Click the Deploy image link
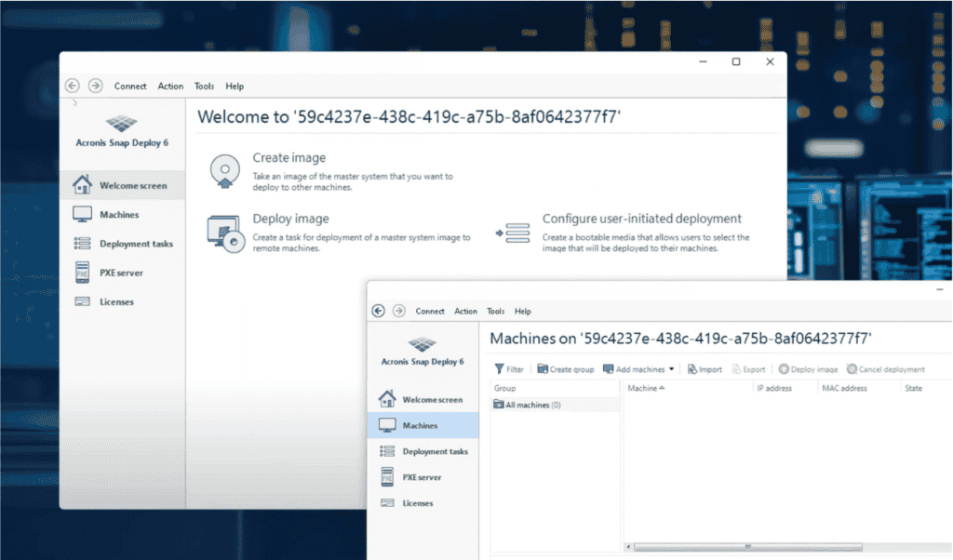The width and height of the screenshot is (953, 560). pyautogui.click(x=290, y=219)
